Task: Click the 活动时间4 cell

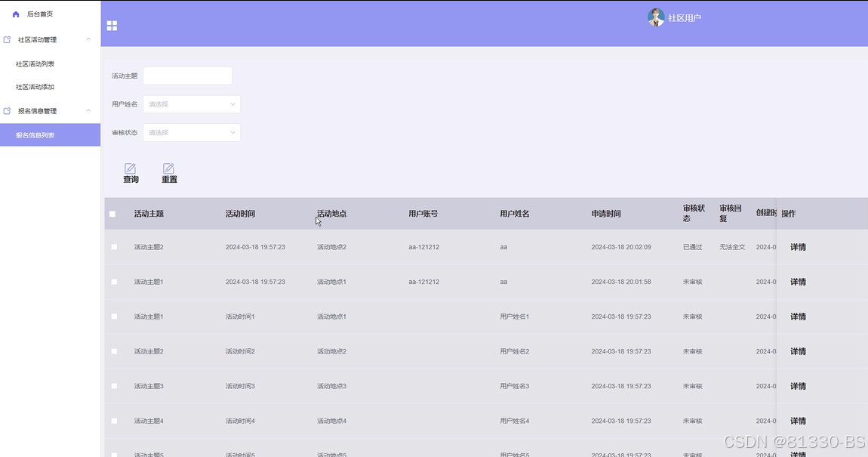Action: tap(240, 421)
